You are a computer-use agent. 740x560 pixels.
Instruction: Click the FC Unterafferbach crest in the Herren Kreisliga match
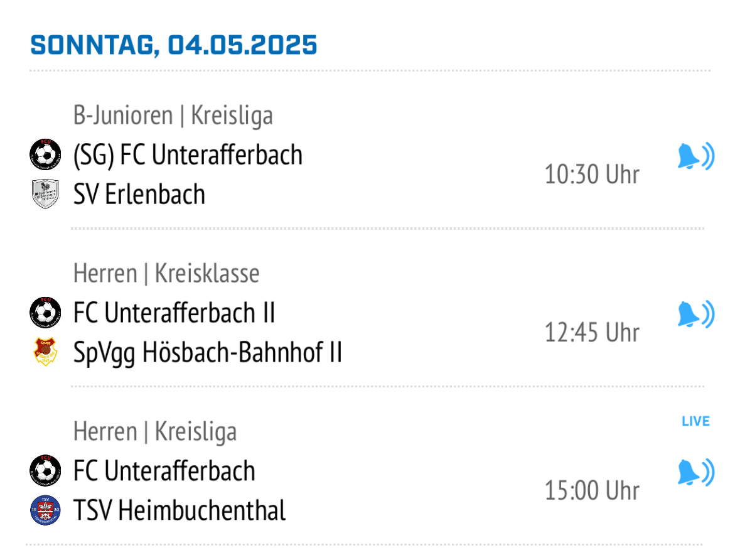click(x=45, y=470)
